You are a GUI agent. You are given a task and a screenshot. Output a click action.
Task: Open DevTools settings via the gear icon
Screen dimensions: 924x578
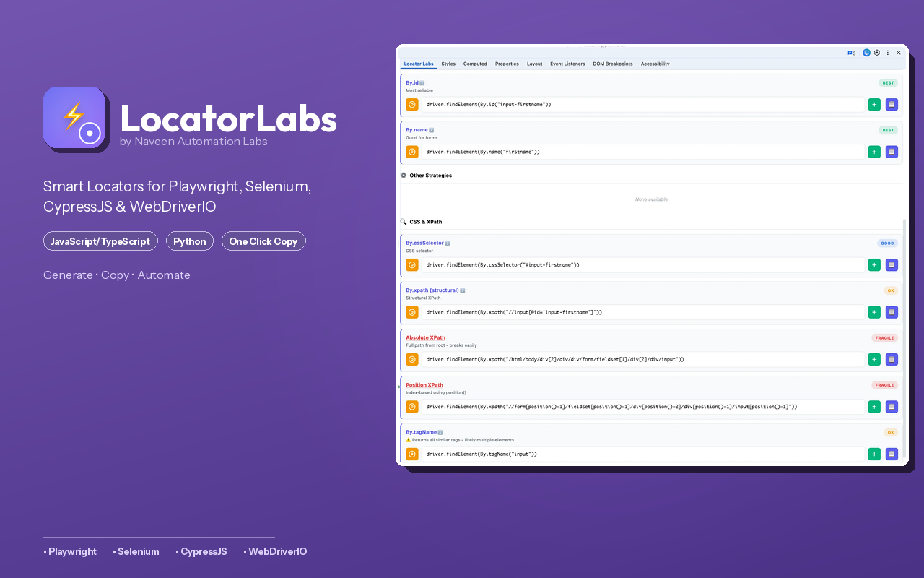point(876,53)
